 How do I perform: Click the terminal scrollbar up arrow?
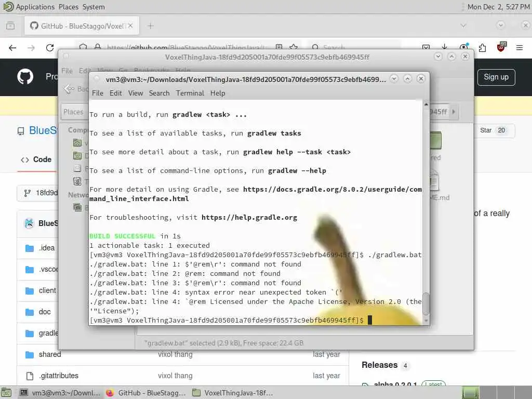pyautogui.click(x=426, y=104)
